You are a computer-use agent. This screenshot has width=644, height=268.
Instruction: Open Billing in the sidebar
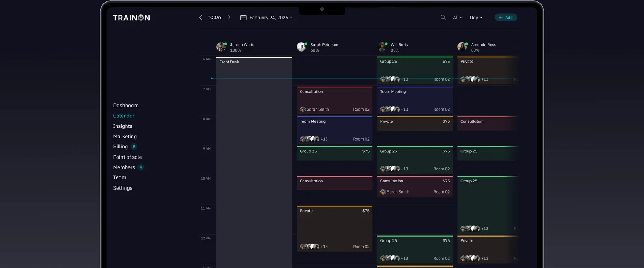121,146
